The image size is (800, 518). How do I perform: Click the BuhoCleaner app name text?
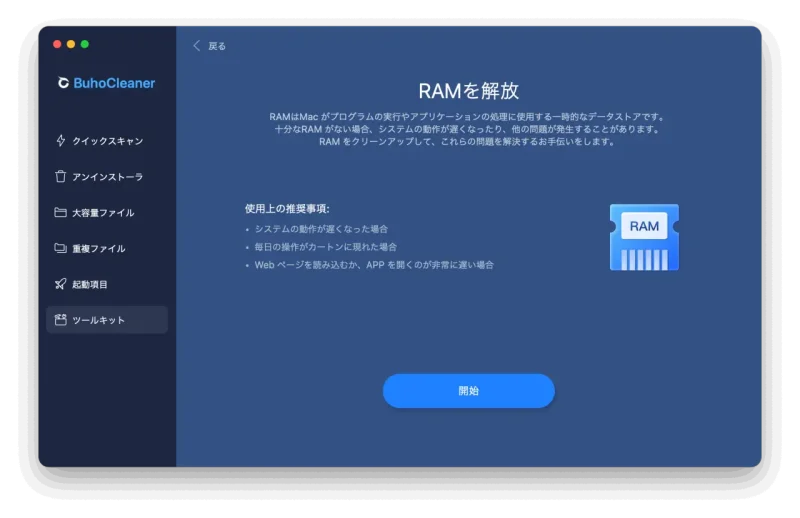pos(114,83)
